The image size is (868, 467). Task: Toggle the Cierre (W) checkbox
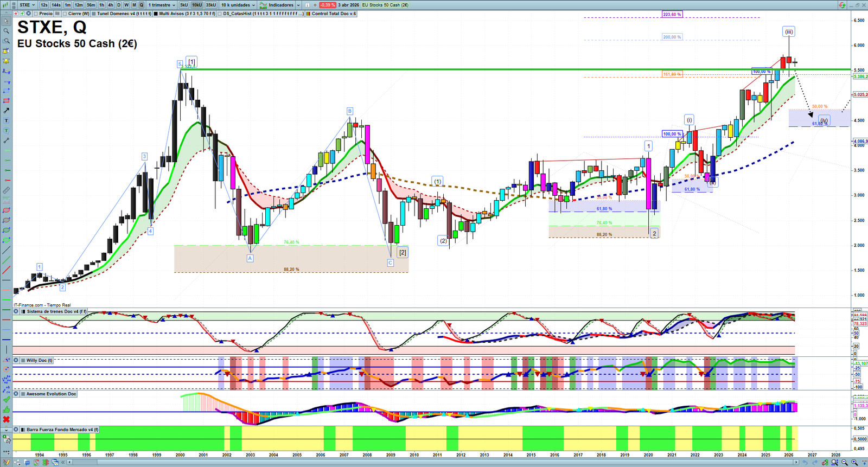(x=65, y=14)
